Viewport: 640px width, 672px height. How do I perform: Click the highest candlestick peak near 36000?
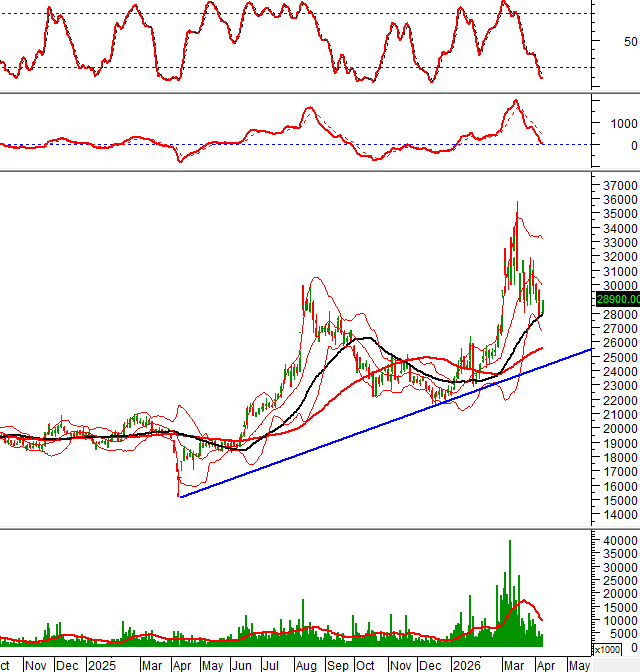[x=517, y=205]
